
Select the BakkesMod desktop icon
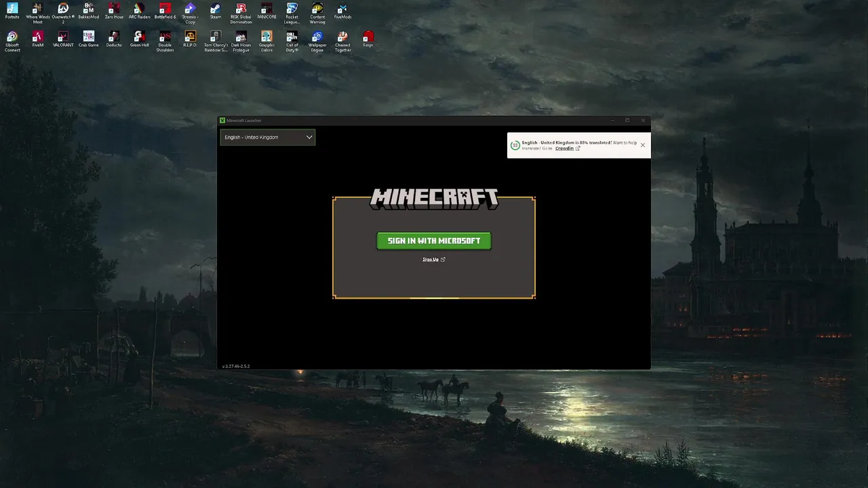click(88, 11)
